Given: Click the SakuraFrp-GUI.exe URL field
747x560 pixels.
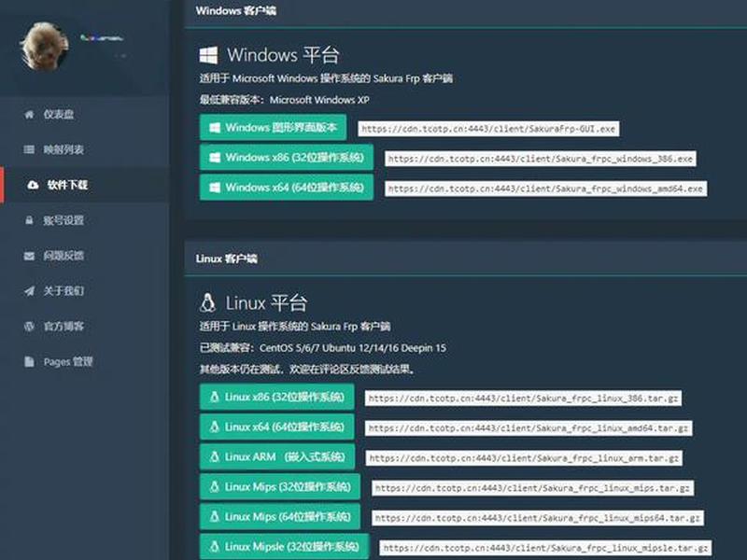Looking at the screenshot, I should click(488, 129).
